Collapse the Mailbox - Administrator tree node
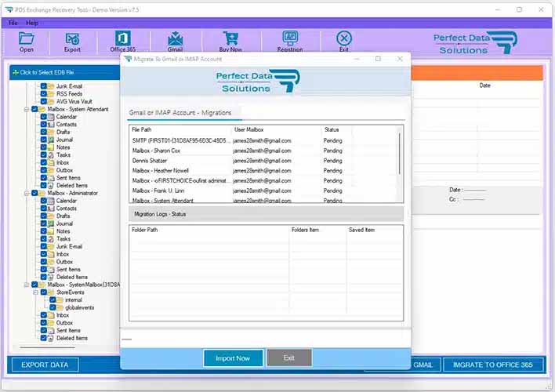Image resolution: width=555 pixels, height=392 pixels. [x=27, y=194]
